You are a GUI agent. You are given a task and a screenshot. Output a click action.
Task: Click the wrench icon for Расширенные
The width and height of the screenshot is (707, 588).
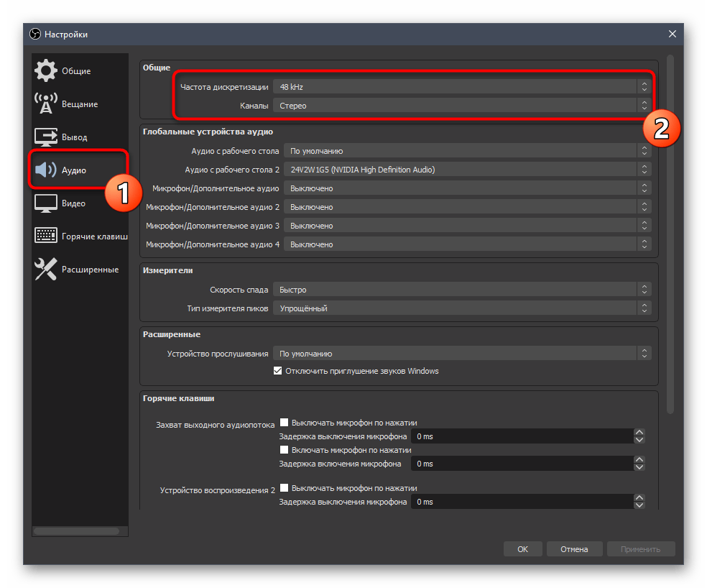46,270
